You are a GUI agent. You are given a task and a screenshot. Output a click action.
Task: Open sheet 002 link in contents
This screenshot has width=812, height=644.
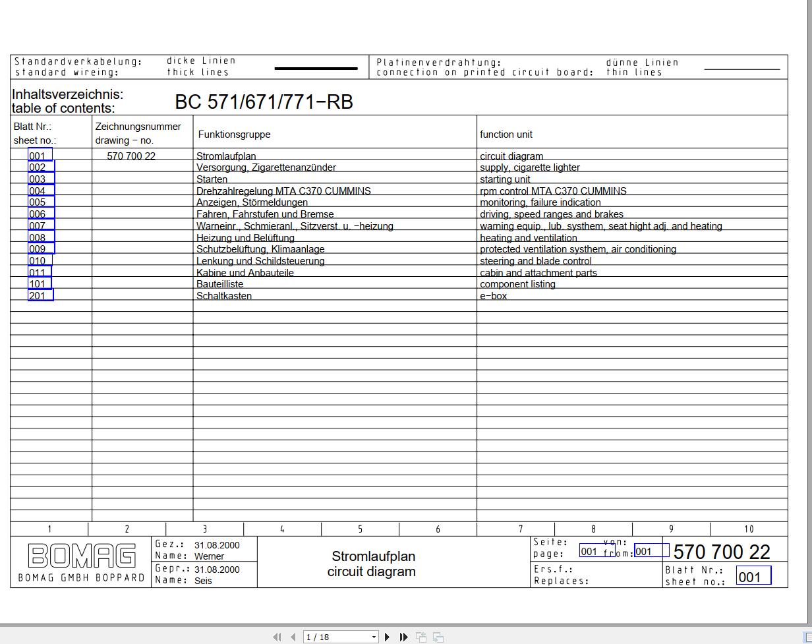point(41,167)
